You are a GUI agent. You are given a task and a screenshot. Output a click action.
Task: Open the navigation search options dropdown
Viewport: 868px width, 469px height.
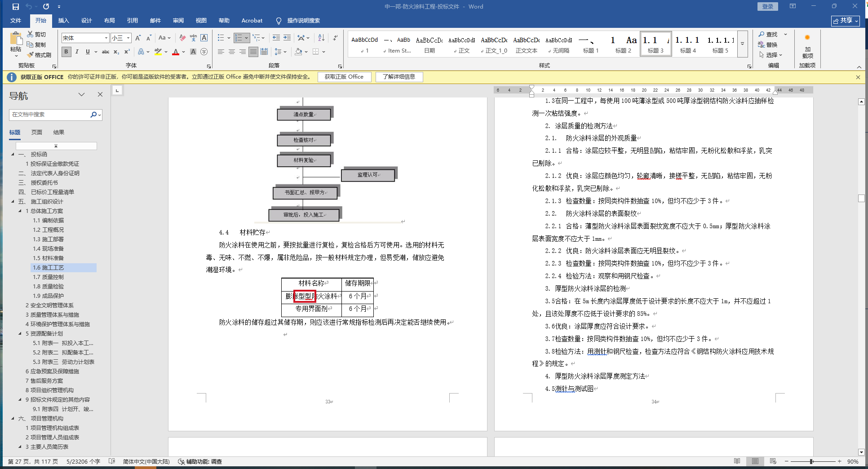click(x=99, y=115)
